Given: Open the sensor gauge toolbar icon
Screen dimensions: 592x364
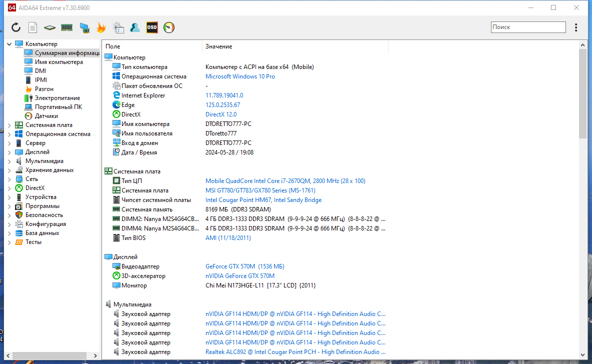Looking at the screenshot, I should click(169, 27).
